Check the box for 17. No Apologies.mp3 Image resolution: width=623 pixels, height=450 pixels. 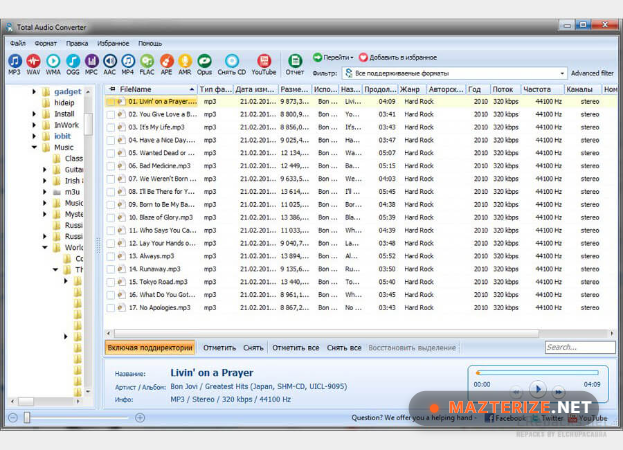110,308
